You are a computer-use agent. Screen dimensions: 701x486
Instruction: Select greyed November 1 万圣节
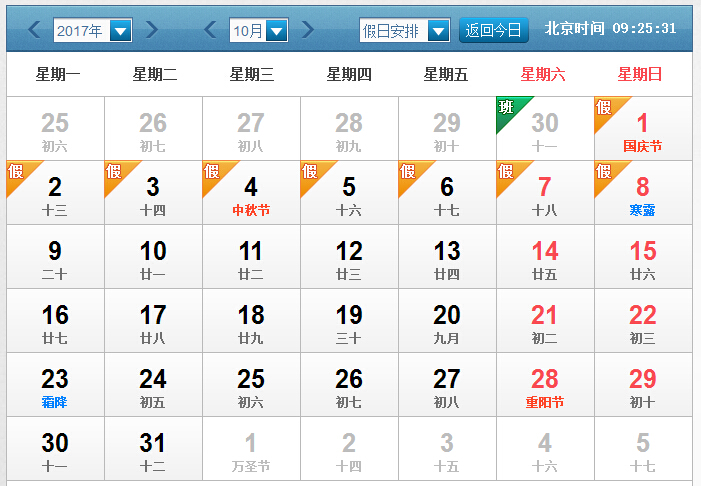[251, 449]
